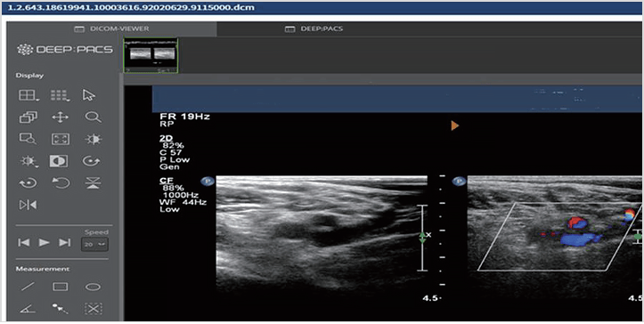Select the pan move tool

coord(60,117)
